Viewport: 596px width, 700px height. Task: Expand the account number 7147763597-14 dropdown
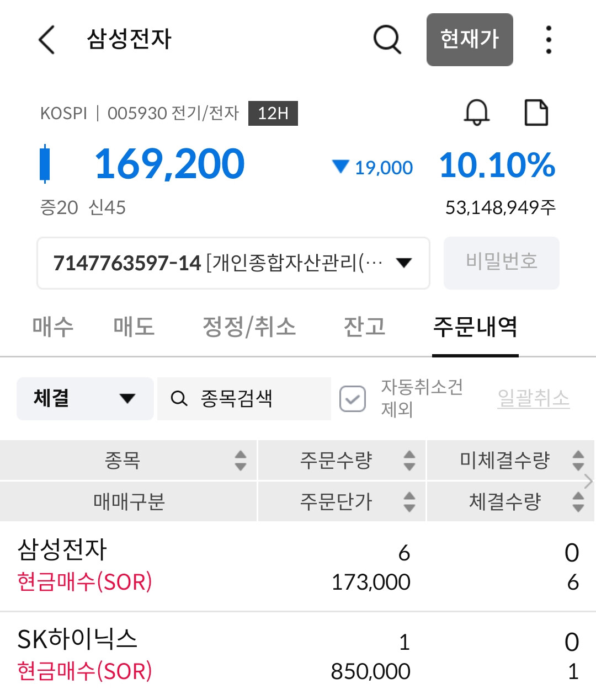(x=233, y=263)
